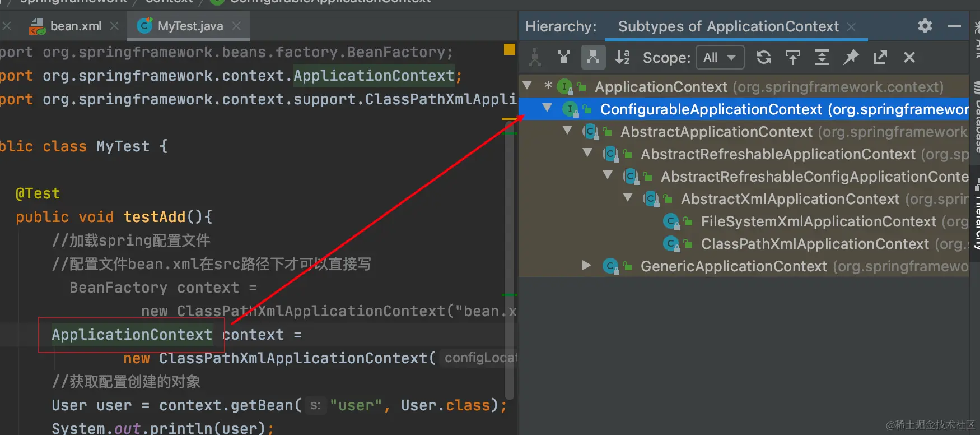Open Hierarchy panel settings gear
980x435 pixels.
(x=925, y=26)
